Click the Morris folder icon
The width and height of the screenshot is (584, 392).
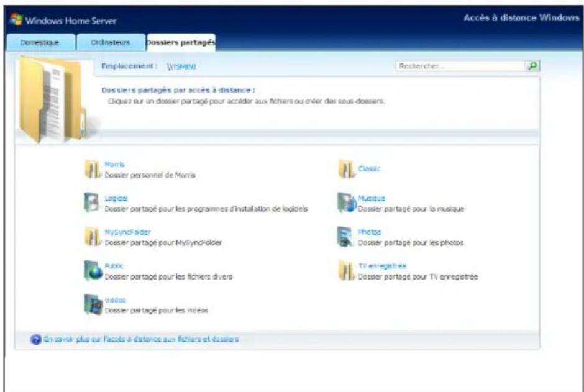[93, 170]
